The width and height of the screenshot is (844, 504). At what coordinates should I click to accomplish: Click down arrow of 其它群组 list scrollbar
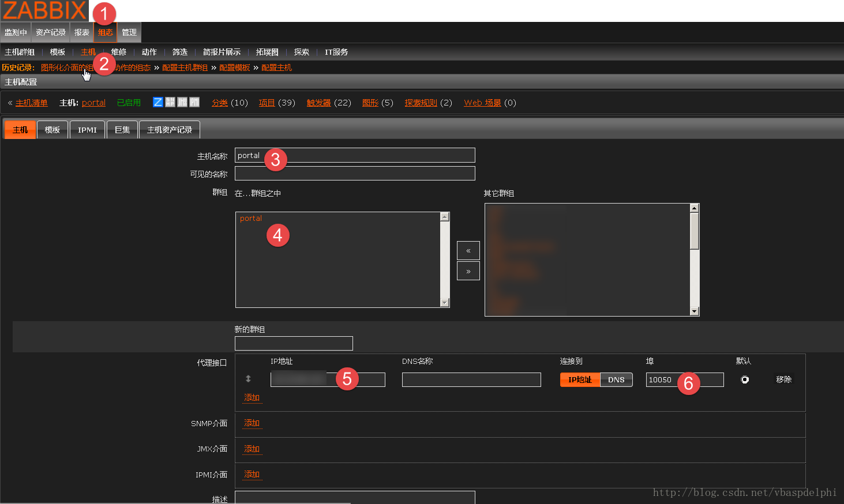[x=695, y=311]
